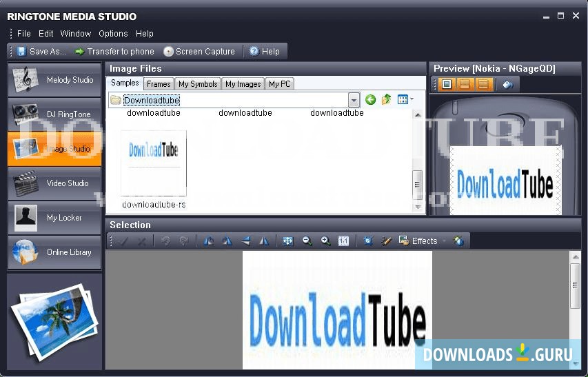
Task: Rotate the image right
Action: pyautogui.click(x=227, y=241)
